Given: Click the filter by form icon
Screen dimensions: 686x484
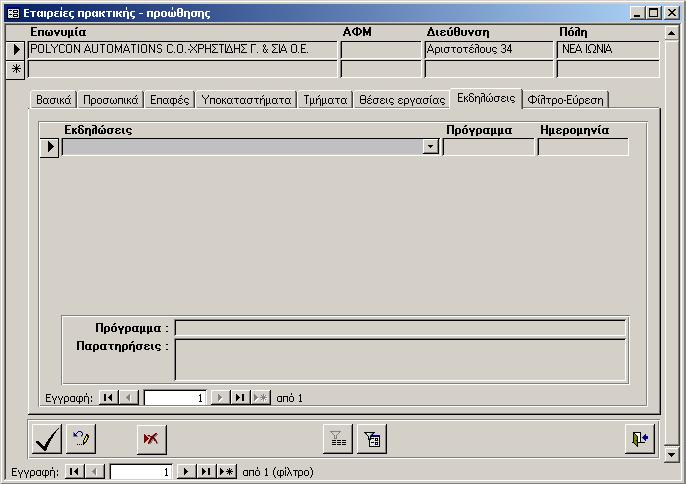Looking at the screenshot, I should pyautogui.click(x=371, y=439).
